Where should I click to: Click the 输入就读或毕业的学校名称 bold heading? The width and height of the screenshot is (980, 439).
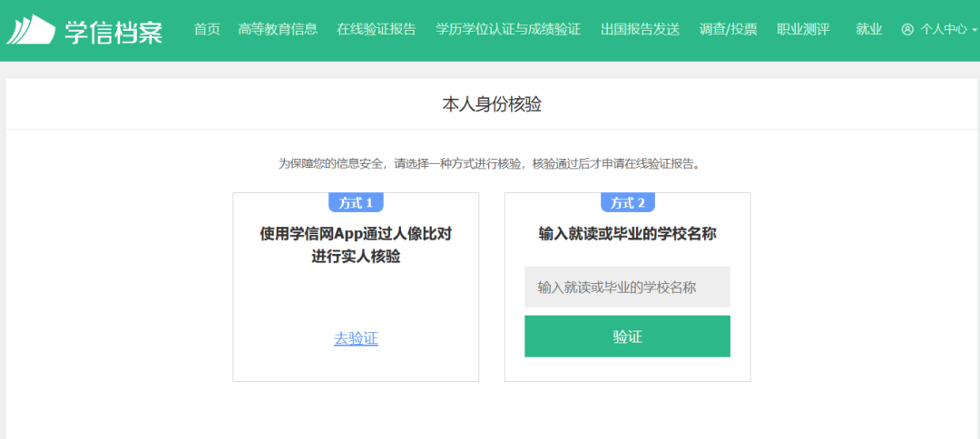[x=627, y=234]
